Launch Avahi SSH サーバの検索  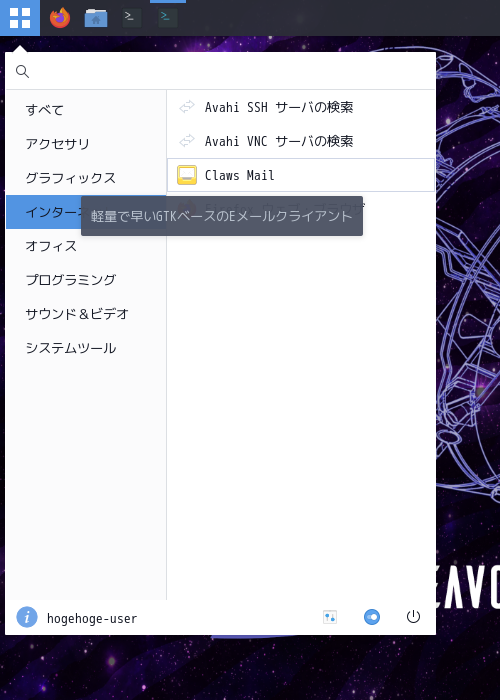tap(301, 107)
